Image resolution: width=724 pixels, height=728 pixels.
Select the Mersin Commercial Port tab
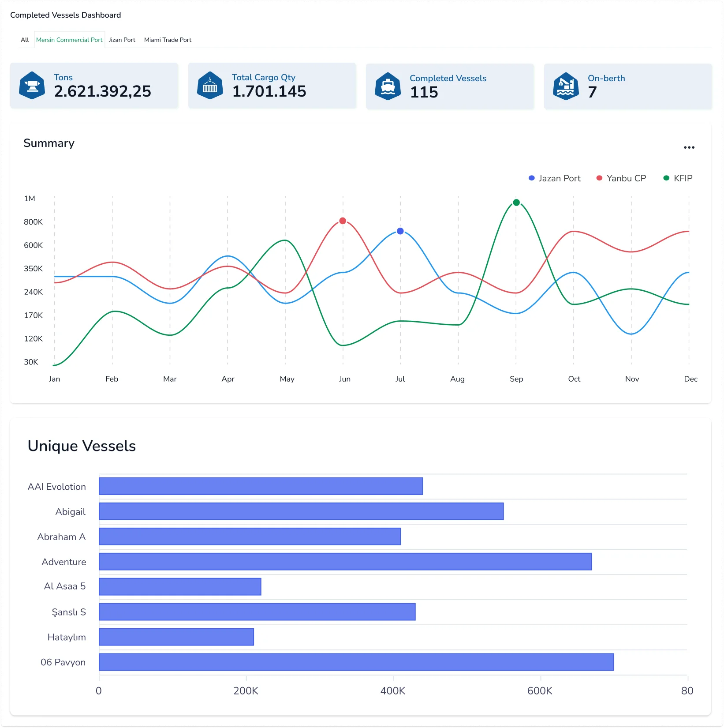(x=69, y=40)
